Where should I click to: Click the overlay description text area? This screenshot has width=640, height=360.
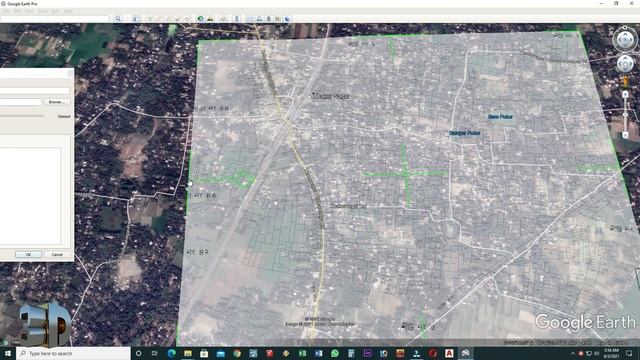30,196
